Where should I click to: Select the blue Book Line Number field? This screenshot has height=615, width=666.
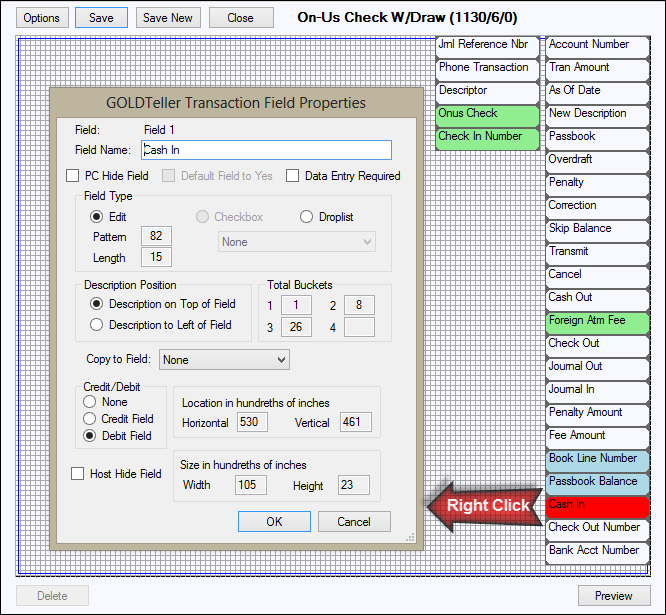[597, 460]
